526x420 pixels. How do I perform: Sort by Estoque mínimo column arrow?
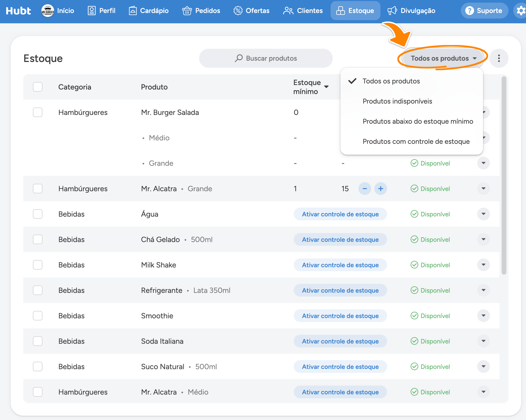[326, 87]
